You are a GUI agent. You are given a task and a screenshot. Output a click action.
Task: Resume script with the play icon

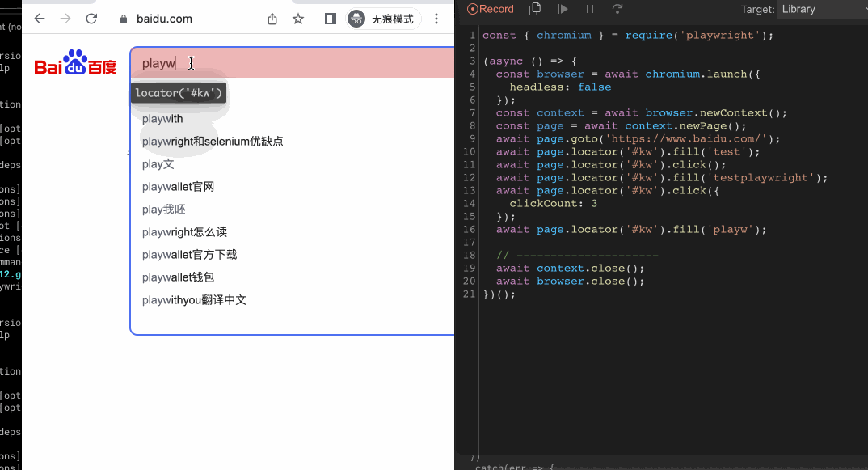pyautogui.click(x=563, y=9)
